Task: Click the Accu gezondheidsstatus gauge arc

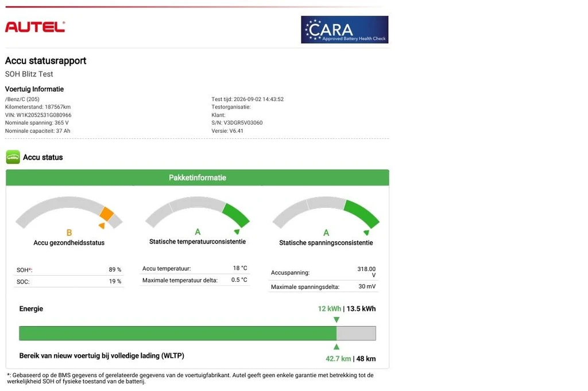Action: click(69, 212)
